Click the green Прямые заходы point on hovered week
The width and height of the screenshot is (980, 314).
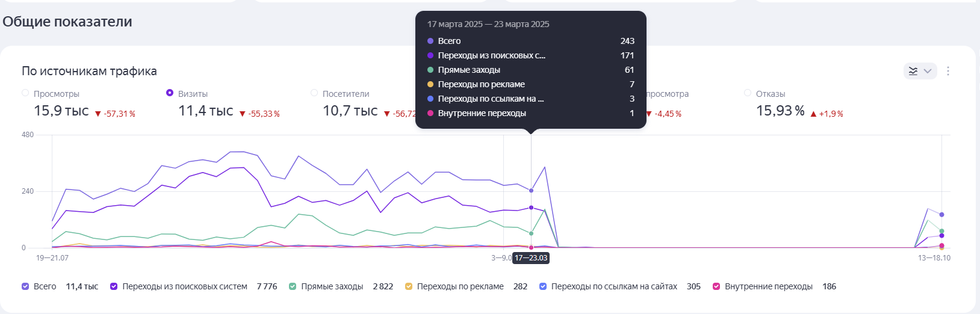(531, 233)
